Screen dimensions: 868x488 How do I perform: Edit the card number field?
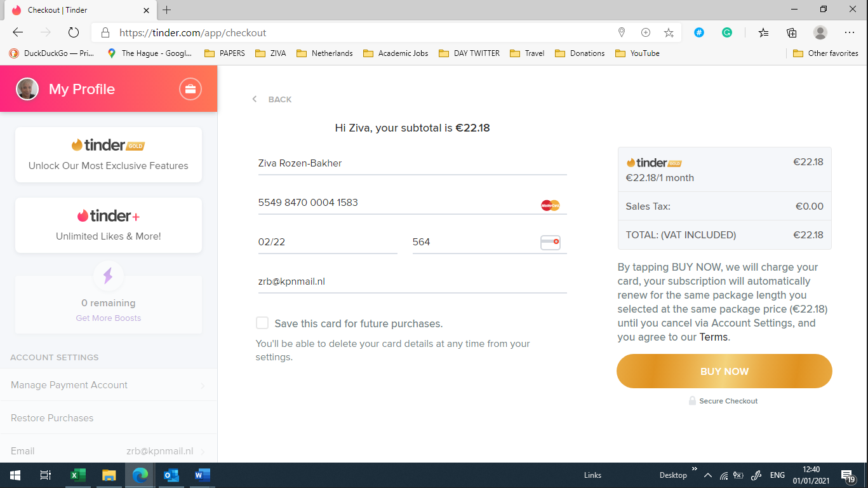[x=412, y=203]
